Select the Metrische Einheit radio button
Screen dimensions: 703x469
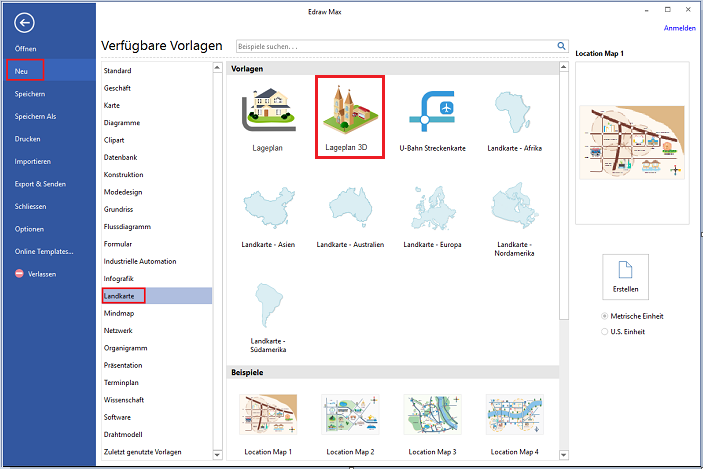pos(604,316)
